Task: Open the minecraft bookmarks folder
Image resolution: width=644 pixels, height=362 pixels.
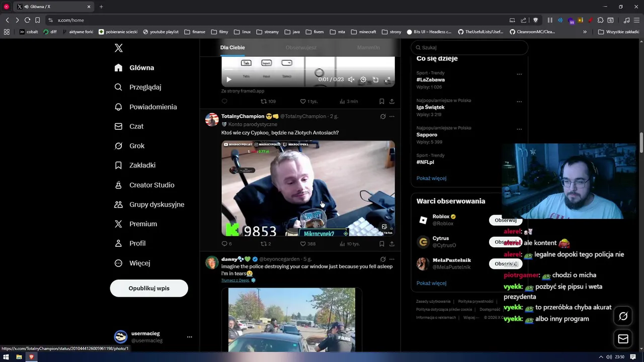Action: pos(364,32)
